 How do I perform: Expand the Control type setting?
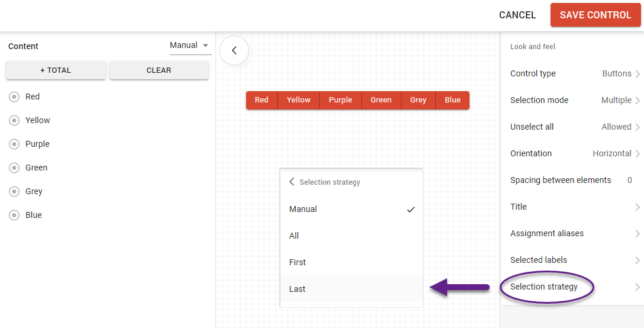(637, 74)
